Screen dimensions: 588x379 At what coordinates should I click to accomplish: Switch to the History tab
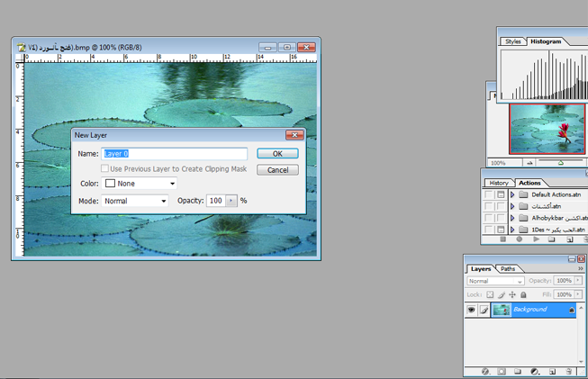(499, 183)
